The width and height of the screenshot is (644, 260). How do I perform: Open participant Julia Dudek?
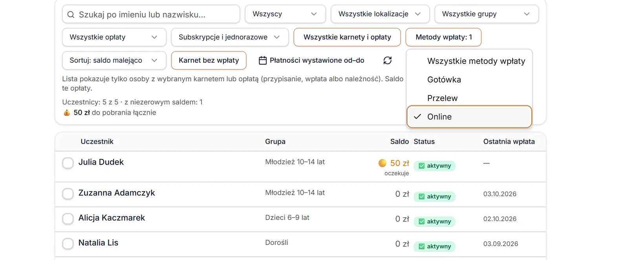101,162
